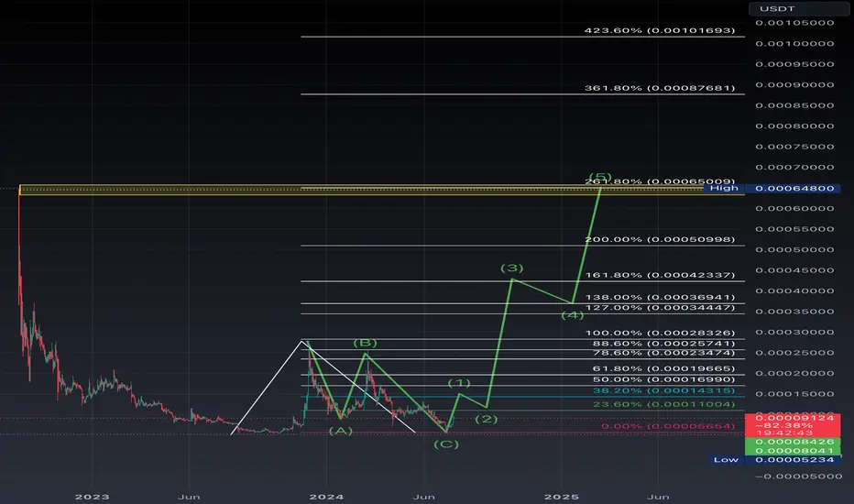The height and width of the screenshot is (504, 854).
Task: Click the 2023 label on time axis
Action: coord(92,497)
